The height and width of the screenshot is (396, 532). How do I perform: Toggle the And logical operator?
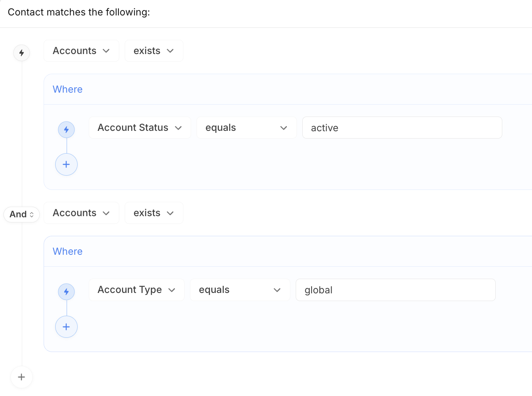point(22,214)
